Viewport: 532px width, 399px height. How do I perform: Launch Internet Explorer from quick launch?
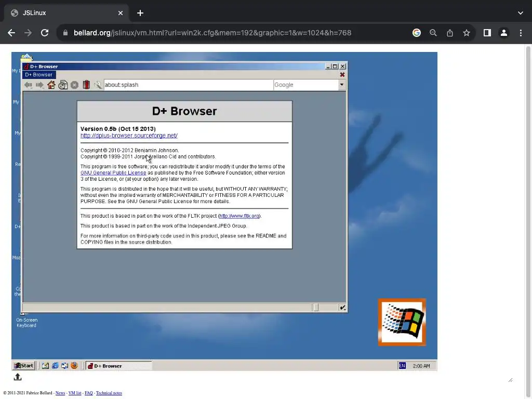pos(55,366)
